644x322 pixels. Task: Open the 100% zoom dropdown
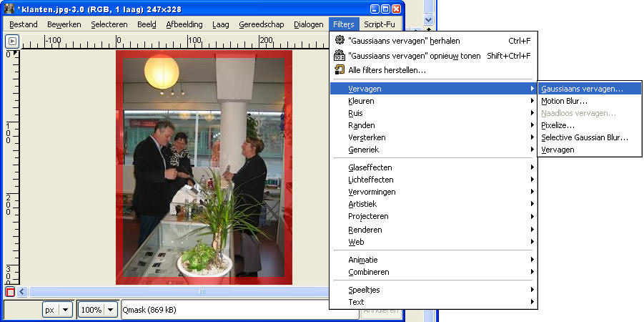[x=109, y=310]
